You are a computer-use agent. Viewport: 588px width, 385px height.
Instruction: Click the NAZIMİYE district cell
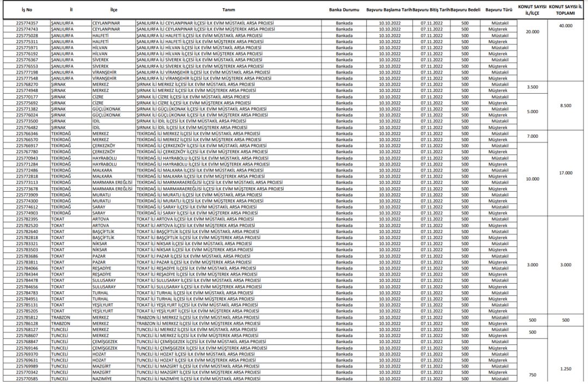(x=102, y=378)
